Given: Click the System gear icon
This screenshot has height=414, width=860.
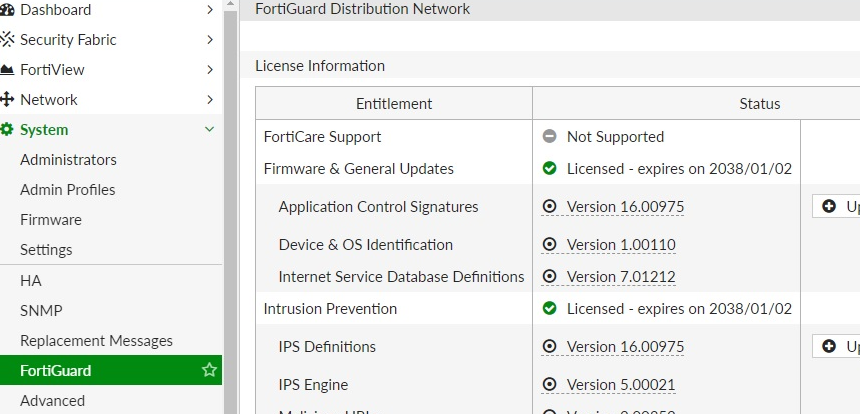Looking at the screenshot, I should (7, 130).
